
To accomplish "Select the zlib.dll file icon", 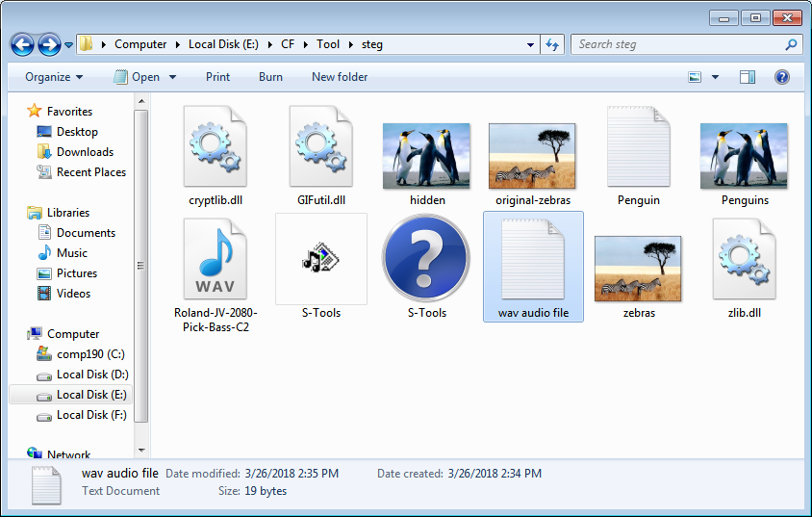I will [743, 259].
